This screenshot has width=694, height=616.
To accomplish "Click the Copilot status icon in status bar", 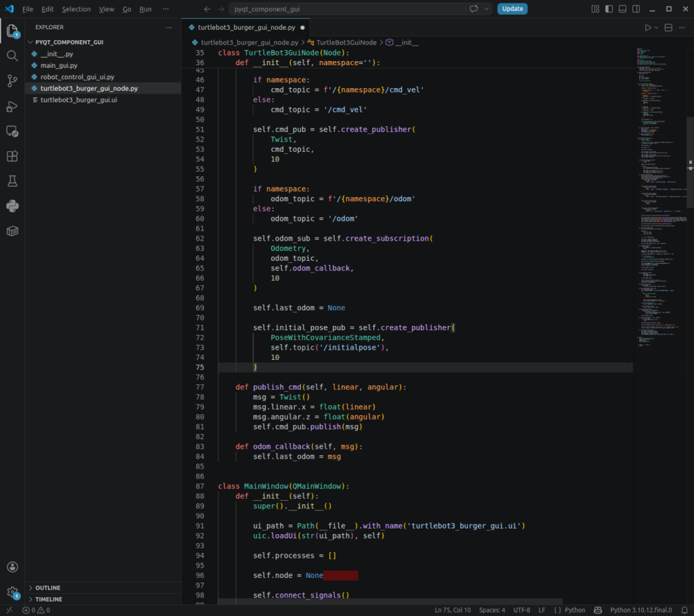I will [x=598, y=611].
